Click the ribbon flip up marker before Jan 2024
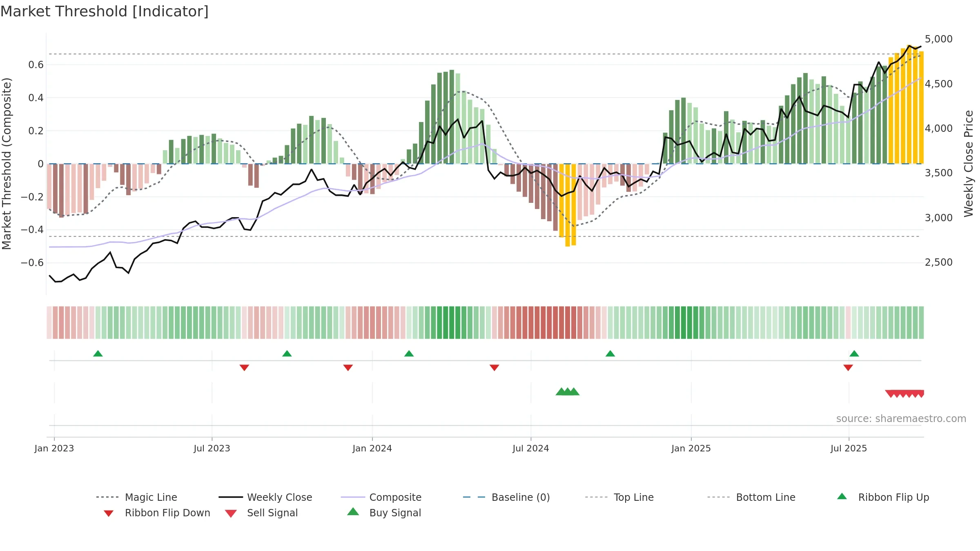The height and width of the screenshot is (551, 980). [x=287, y=353]
